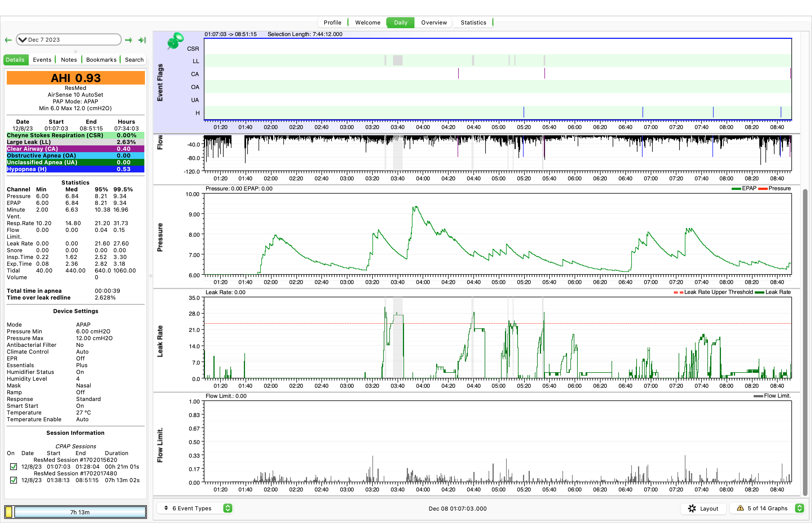Click the Layout gear icon
This screenshot has height=523, width=812.
pos(692,508)
